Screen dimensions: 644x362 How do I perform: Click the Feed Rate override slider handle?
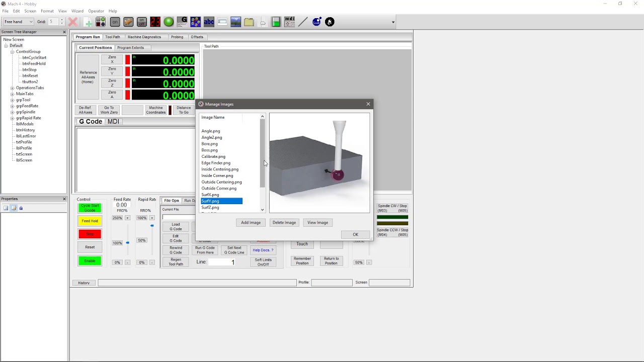127,243
